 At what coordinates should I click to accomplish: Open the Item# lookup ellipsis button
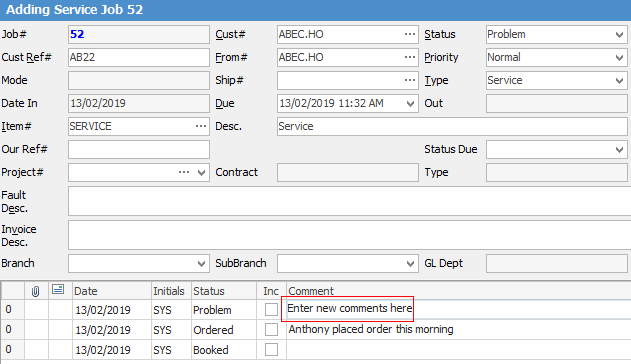coord(201,126)
